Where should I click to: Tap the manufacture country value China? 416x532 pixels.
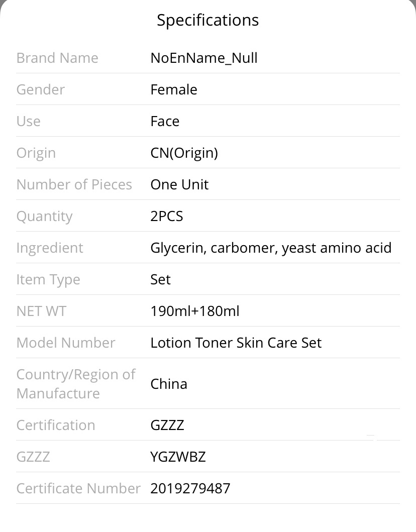click(169, 384)
